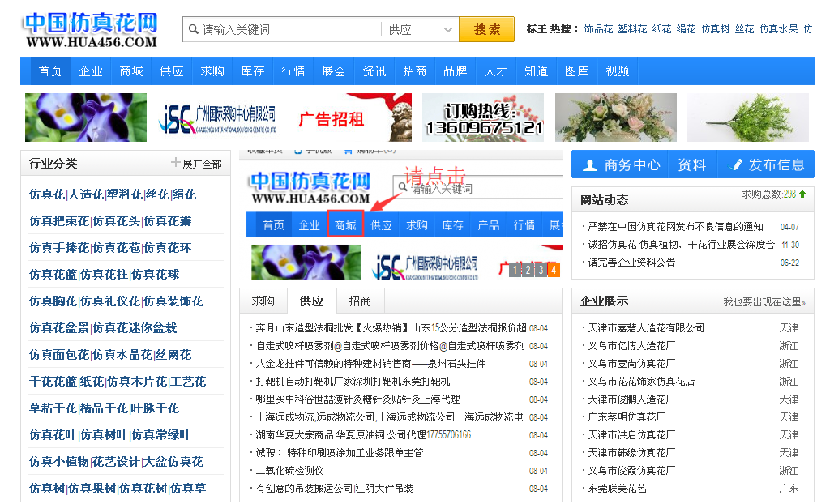
Task: Select slide 3 in the slideshow pager
Action: point(541,270)
